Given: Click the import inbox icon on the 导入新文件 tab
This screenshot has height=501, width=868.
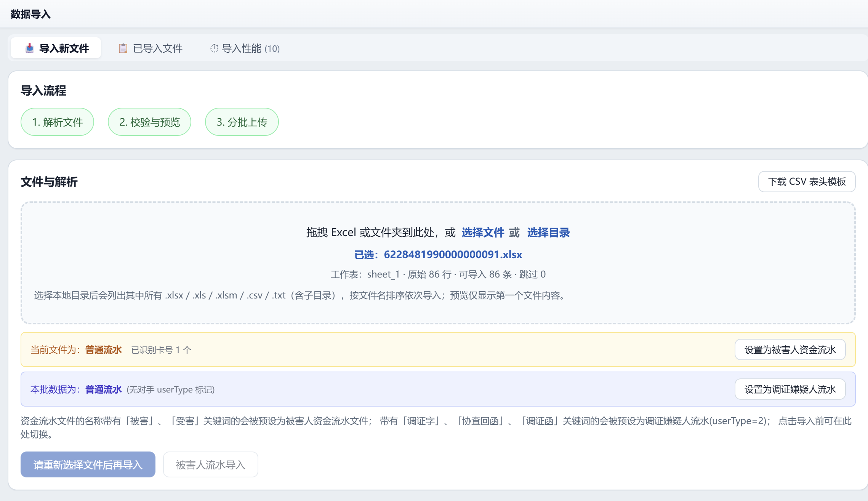Looking at the screenshot, I should (29, 48).
